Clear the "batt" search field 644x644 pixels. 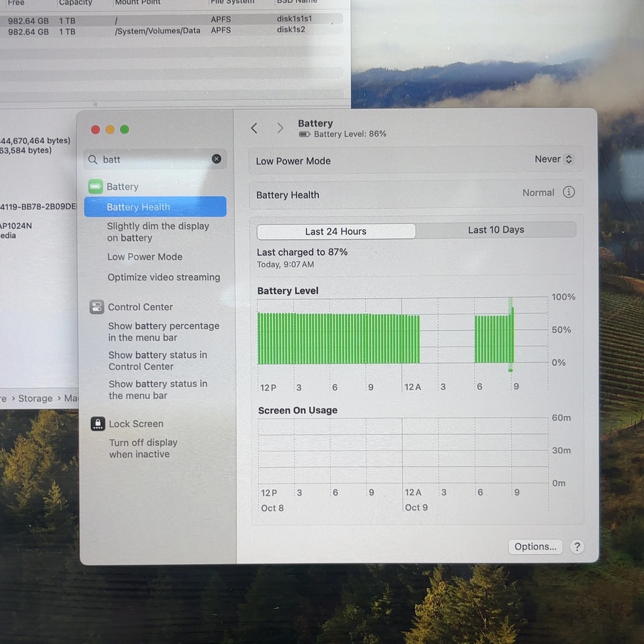(216, 159)
